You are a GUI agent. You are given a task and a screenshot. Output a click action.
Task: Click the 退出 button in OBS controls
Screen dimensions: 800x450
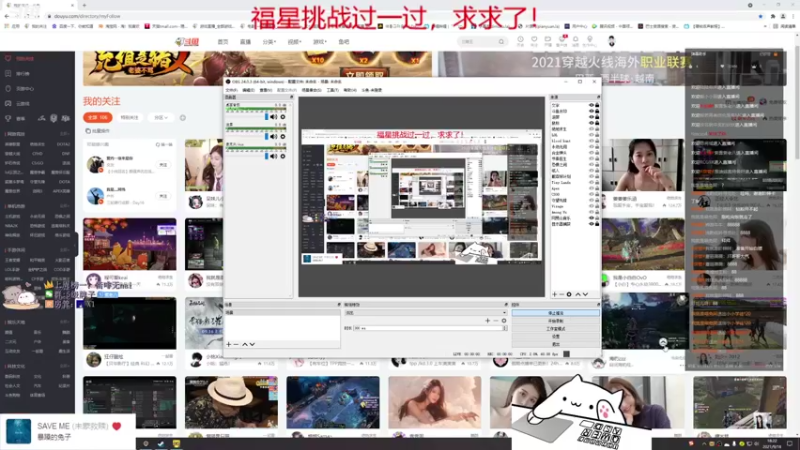coord(556,344)
